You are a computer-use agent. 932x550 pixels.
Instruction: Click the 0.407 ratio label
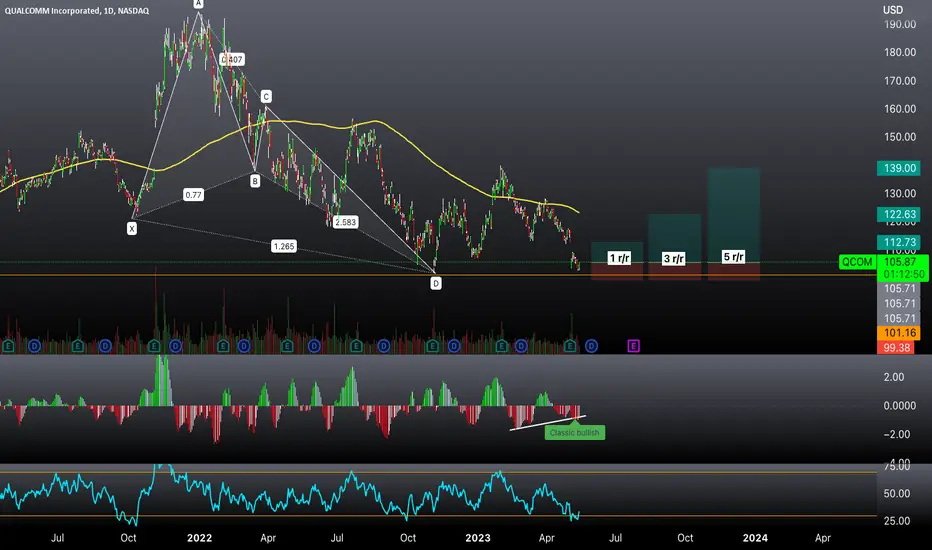pyautogui.click(x=232, y=59)
